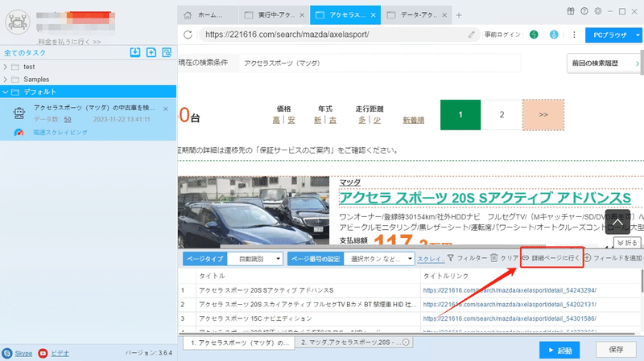Click the blue car thumbnail image
644x361 pixels.
click(254, 211)
